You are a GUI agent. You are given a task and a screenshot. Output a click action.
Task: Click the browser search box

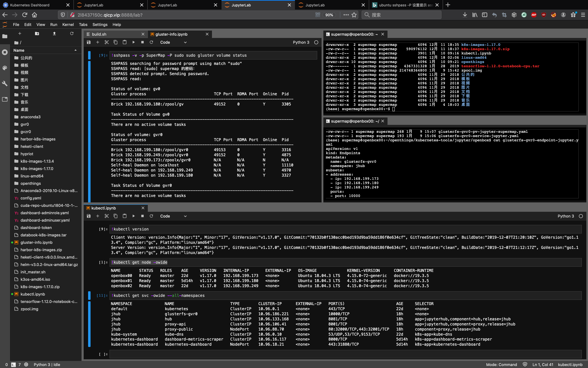coord(401,15)
